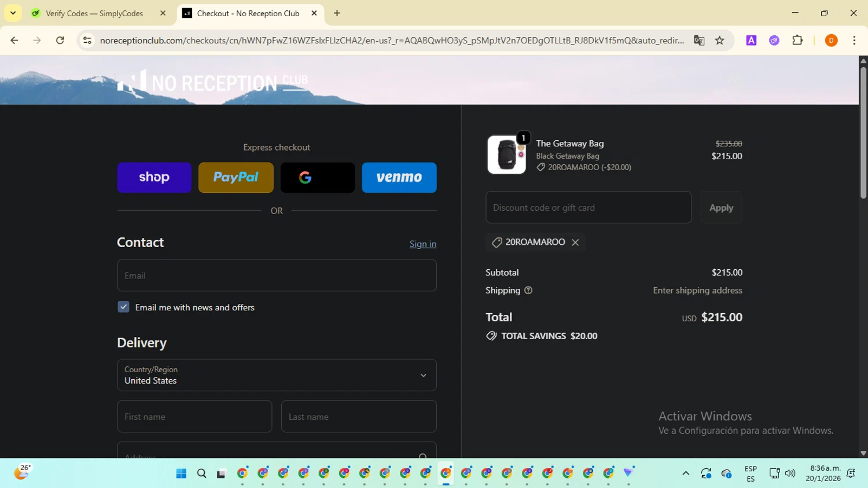Show hidden system tray icons
This screenshot has height=488, width=868.
[686, 474]
